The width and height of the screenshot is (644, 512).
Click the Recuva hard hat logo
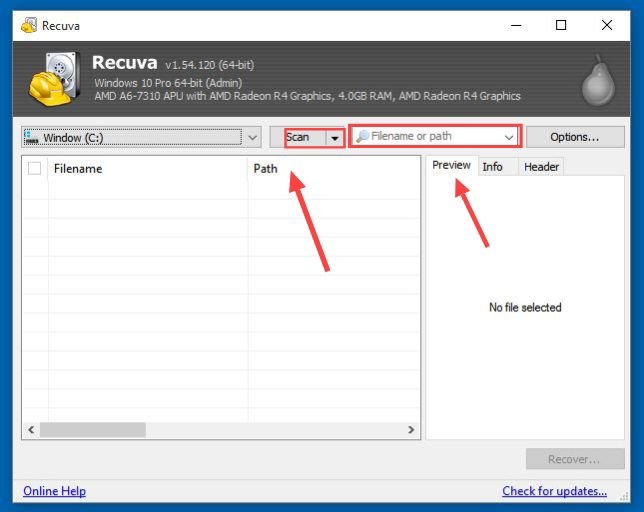[x=54, y=79]
